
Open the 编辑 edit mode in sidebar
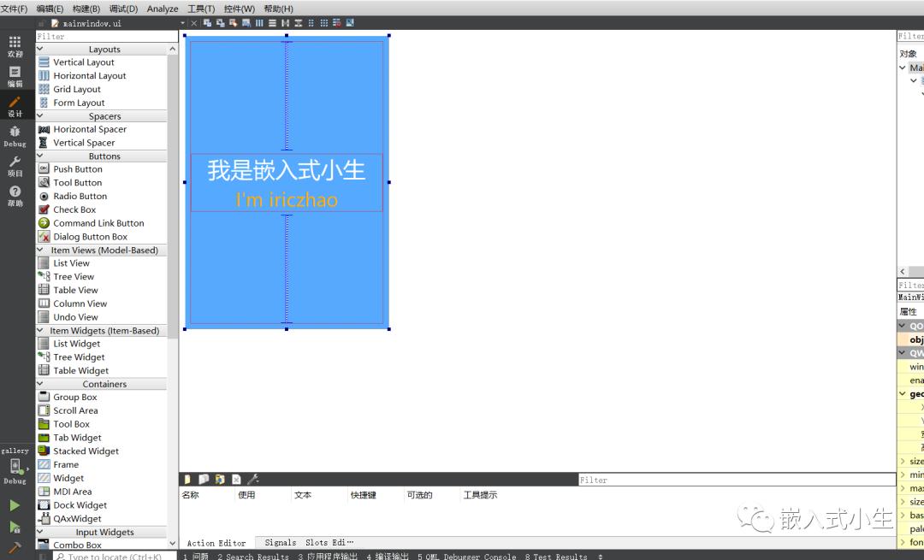[15, 77]
